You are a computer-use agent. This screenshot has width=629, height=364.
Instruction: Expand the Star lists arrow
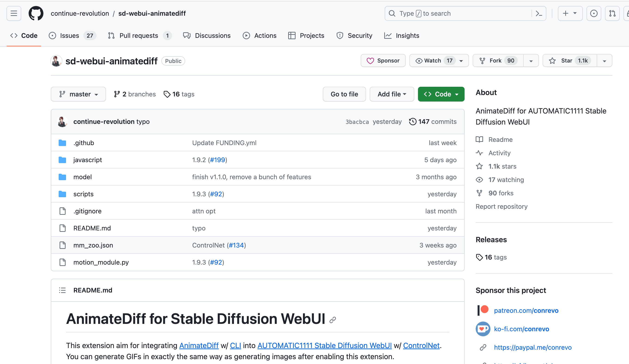point(604,61)
